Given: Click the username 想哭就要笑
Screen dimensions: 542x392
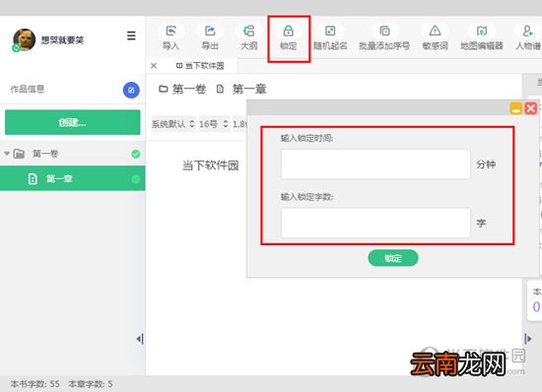Looking at the screenshot, I should coord(62,40).
